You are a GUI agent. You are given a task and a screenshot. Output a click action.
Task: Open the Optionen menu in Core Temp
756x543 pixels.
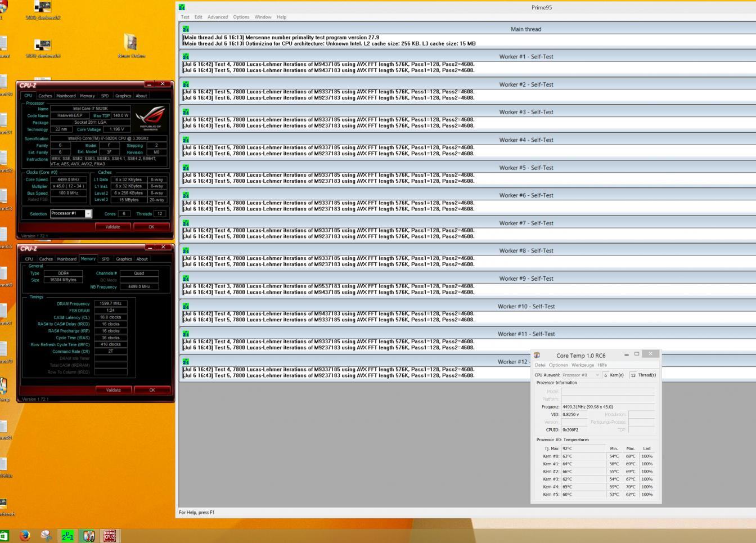tap(558, 365)
